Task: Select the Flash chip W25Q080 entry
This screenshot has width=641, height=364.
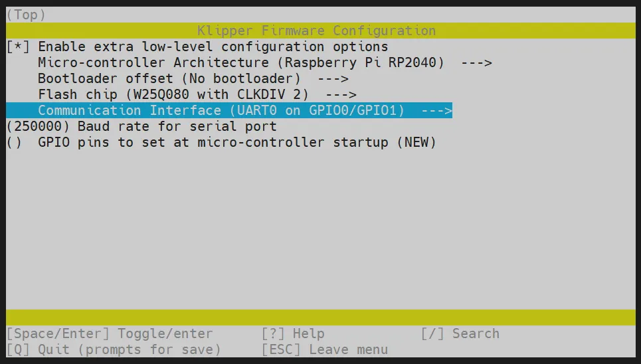Action: (x=173, y=95)
